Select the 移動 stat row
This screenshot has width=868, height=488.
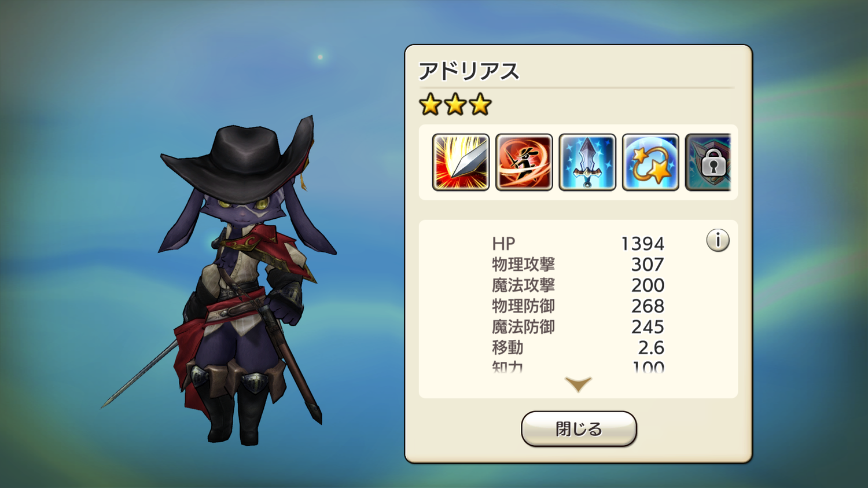tap(578, 348)
